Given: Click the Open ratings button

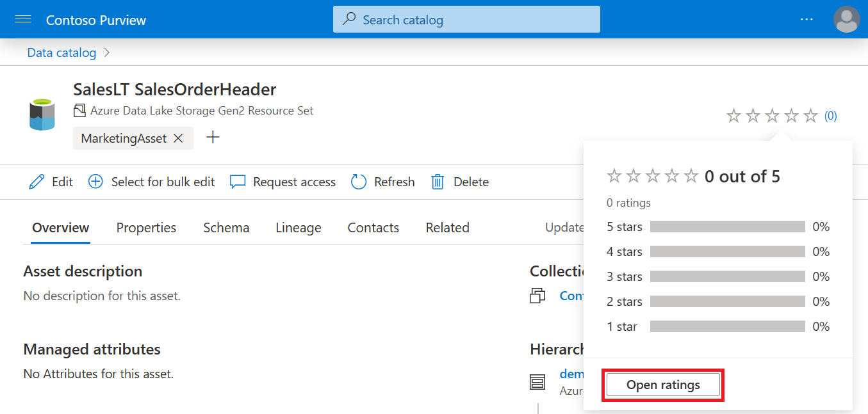Looking at the screenshot, I should [663, 385].
